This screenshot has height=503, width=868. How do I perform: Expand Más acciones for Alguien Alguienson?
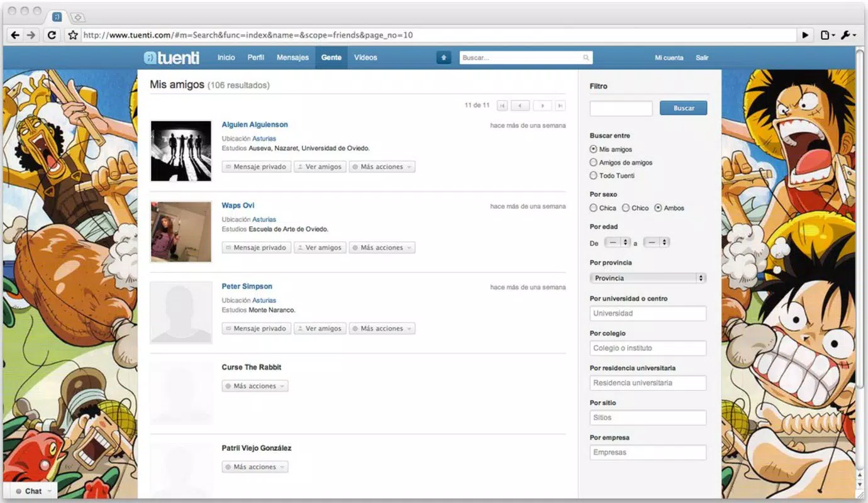[x=382, y=167]
